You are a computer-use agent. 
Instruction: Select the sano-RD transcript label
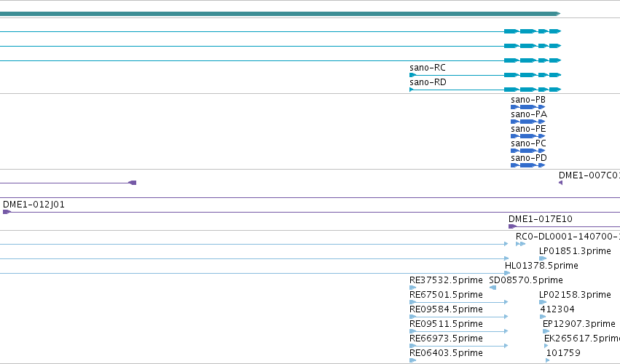point(428,82)
